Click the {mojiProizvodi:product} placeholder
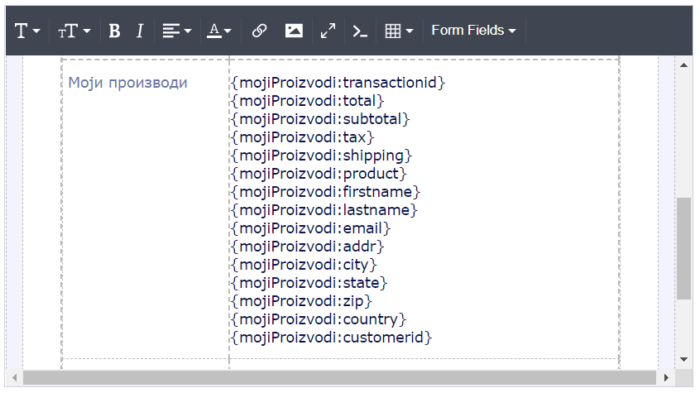Image resolution: width=700 pixels, height=393 pixels. pyautogui.click(x=319, y=174)
